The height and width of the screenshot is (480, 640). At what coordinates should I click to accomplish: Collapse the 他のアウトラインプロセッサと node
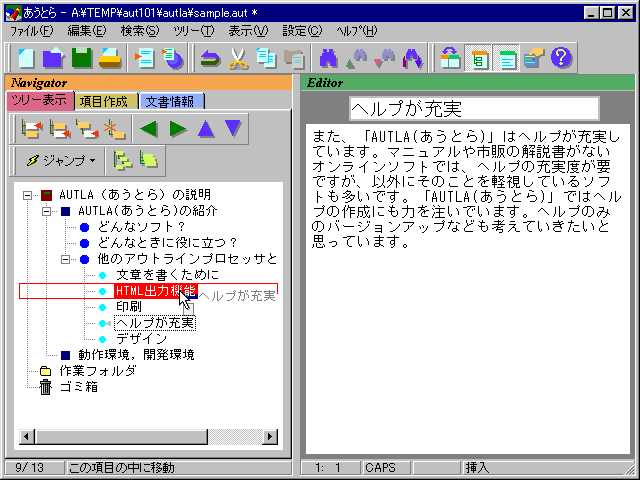click(x=65, y=259)
